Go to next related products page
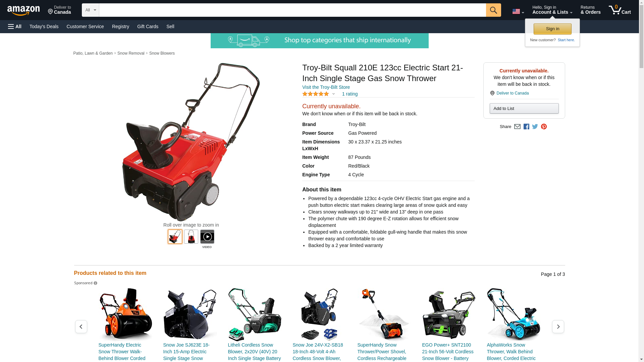 (x=558, y=326)
